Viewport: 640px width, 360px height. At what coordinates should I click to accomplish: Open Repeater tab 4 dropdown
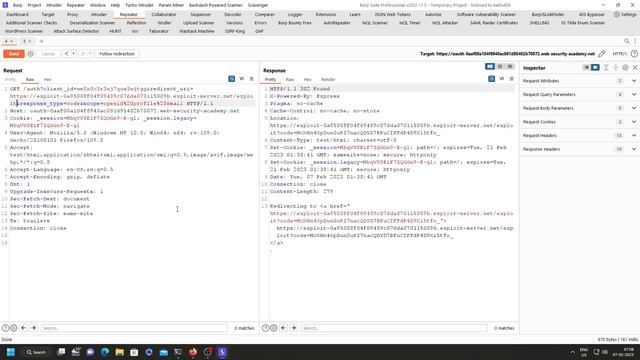pos(12,41)
